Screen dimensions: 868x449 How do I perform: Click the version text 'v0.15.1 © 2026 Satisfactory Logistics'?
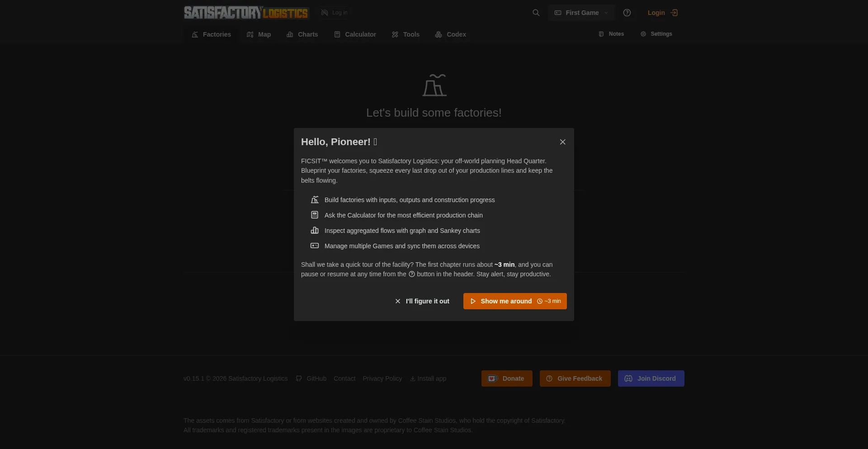pos(236,378)
